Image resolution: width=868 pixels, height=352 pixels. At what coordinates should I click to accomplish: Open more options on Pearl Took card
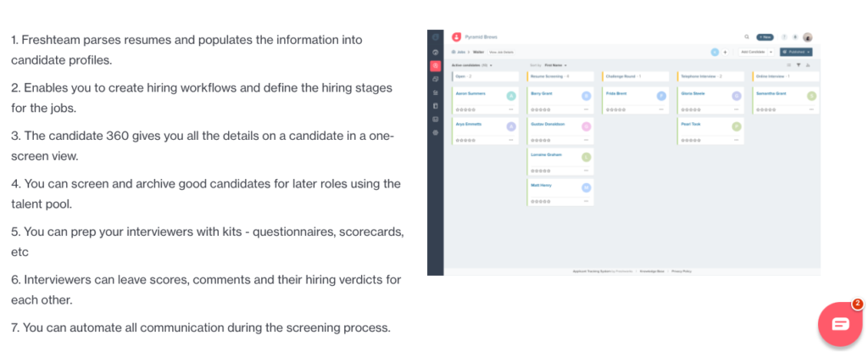(736, 140)
